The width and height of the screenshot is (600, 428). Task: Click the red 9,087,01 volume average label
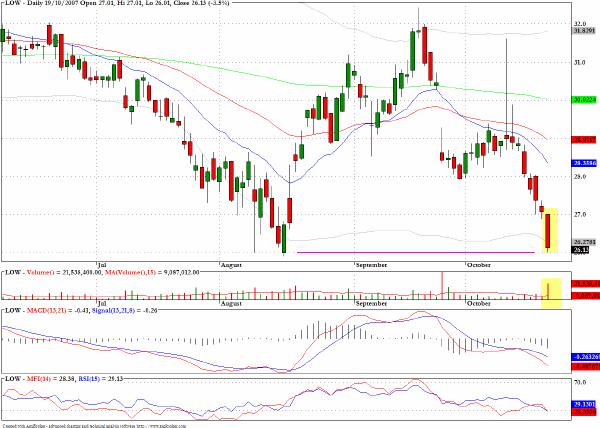tap(586, 296)
